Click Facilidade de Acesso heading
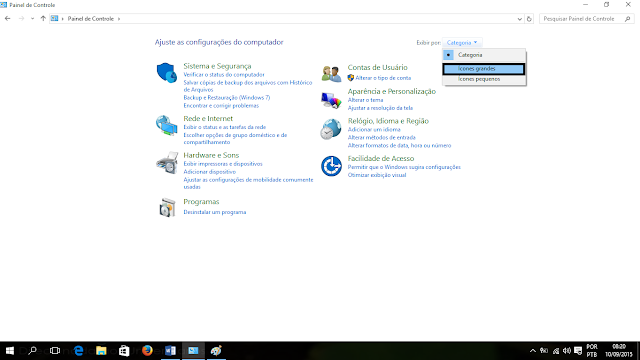This screenshot has height=360, width=640. [x=381, y=158]
